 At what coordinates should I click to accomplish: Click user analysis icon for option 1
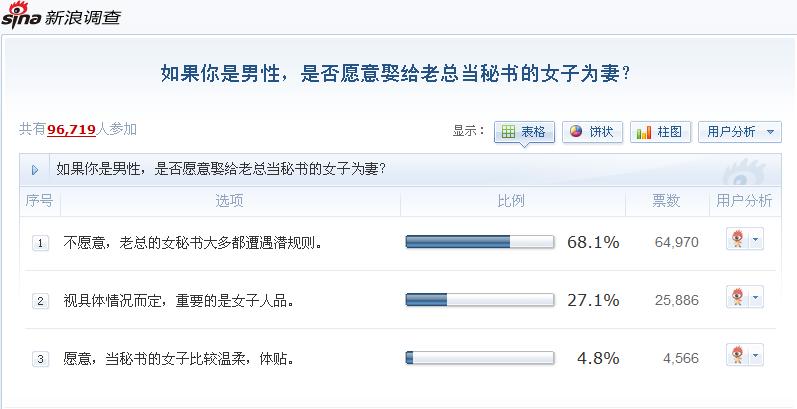tap(736, 240)
